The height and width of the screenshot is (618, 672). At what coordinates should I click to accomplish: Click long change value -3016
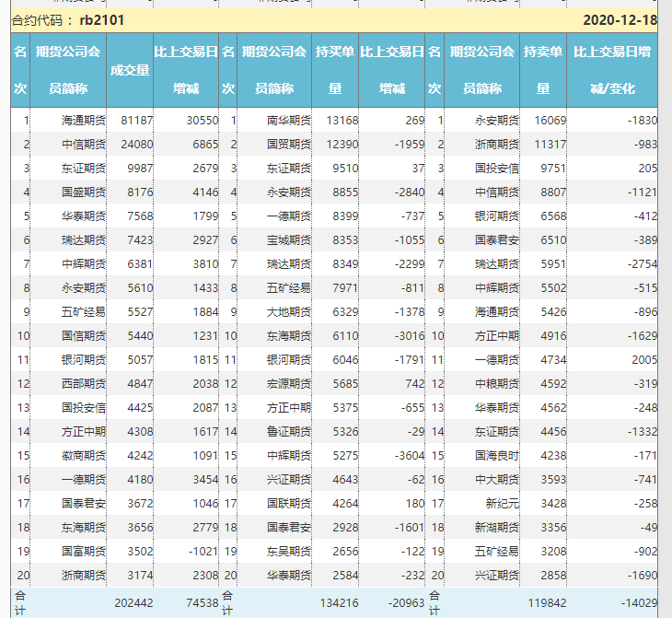tap(410, 336)
